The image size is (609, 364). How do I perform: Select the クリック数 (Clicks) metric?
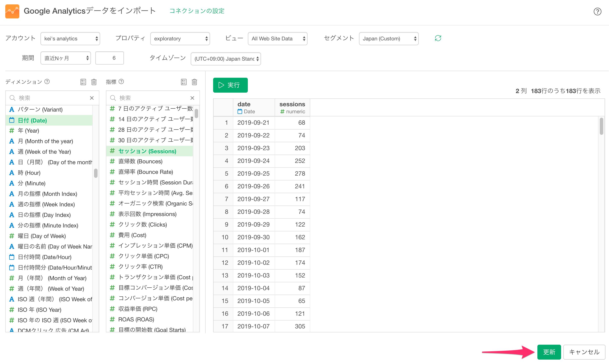click(x=150, y=225)
